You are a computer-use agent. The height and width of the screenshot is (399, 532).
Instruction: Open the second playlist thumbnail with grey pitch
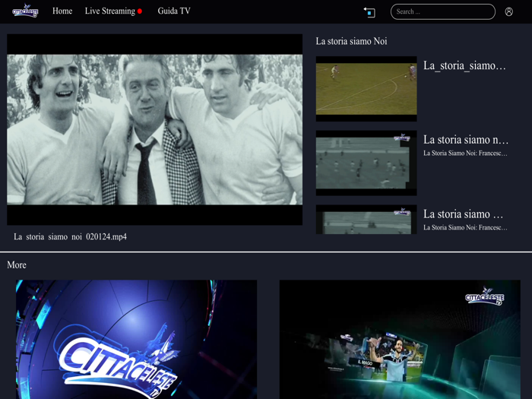tap(366, 163)
